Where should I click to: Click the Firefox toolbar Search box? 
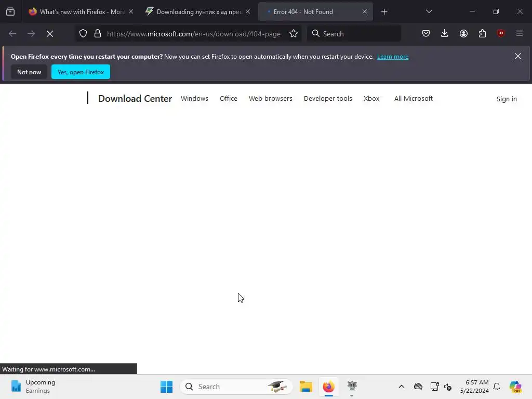(354, 34)
